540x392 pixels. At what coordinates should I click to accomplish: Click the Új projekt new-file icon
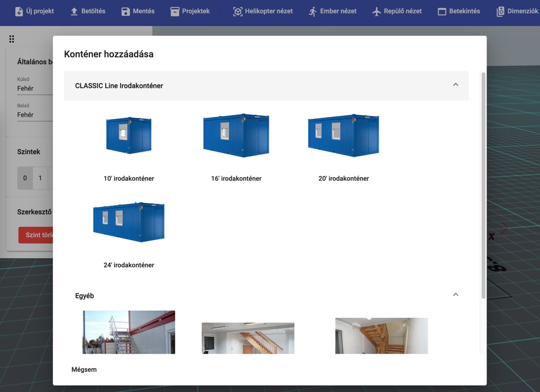19,12
